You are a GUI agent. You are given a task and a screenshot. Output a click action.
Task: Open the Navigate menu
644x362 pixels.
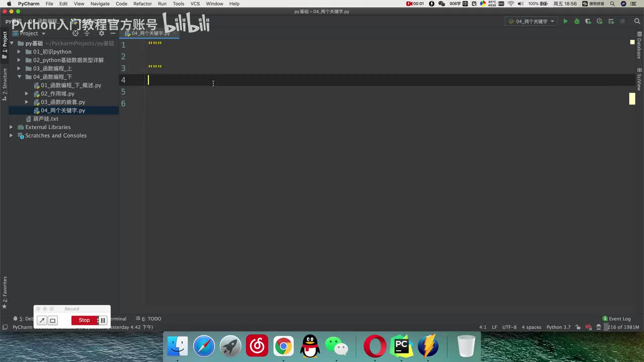(x=100, y=4)
